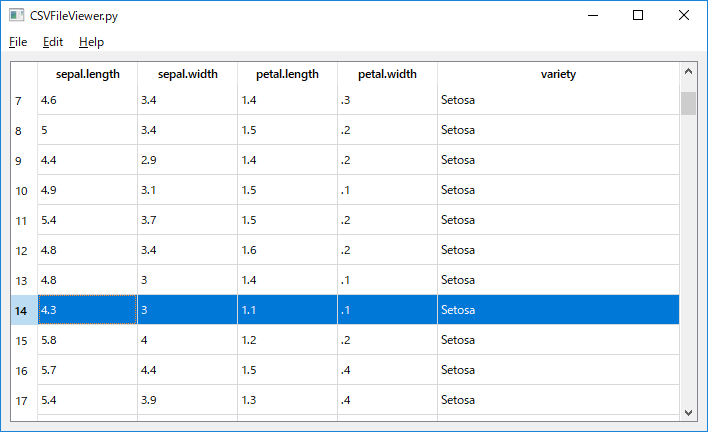Select the sepal.length column header
The image size is (708, 432).
pyautogui.click(x=88, y=74)
